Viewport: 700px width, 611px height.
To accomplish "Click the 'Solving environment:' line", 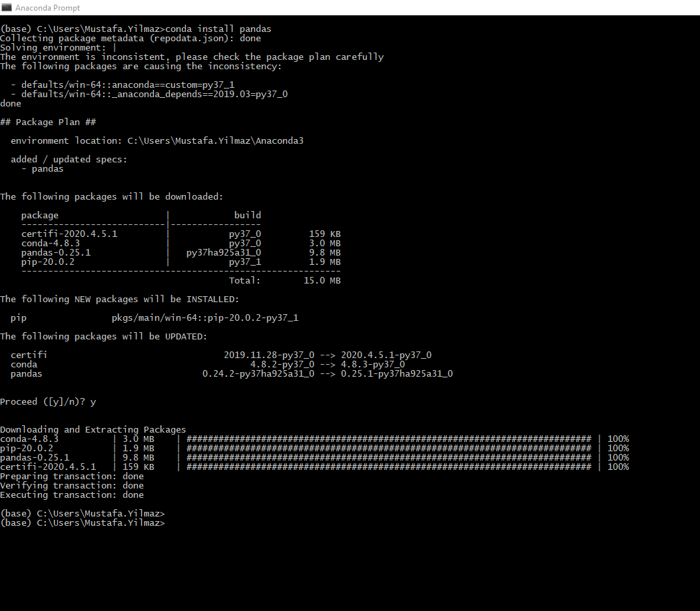I will (58, 48).
